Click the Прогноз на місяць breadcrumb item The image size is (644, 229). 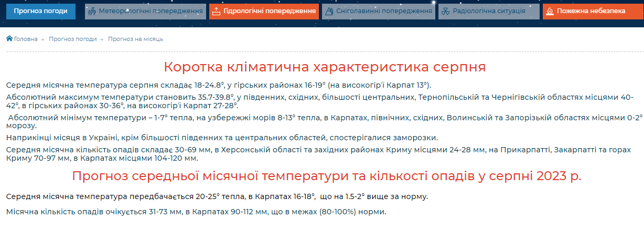click(136, 39)
